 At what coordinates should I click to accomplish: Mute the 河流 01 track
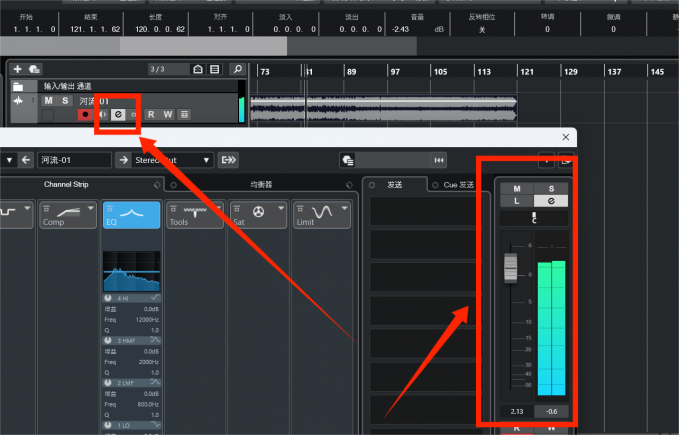click(x=48, y=101)
